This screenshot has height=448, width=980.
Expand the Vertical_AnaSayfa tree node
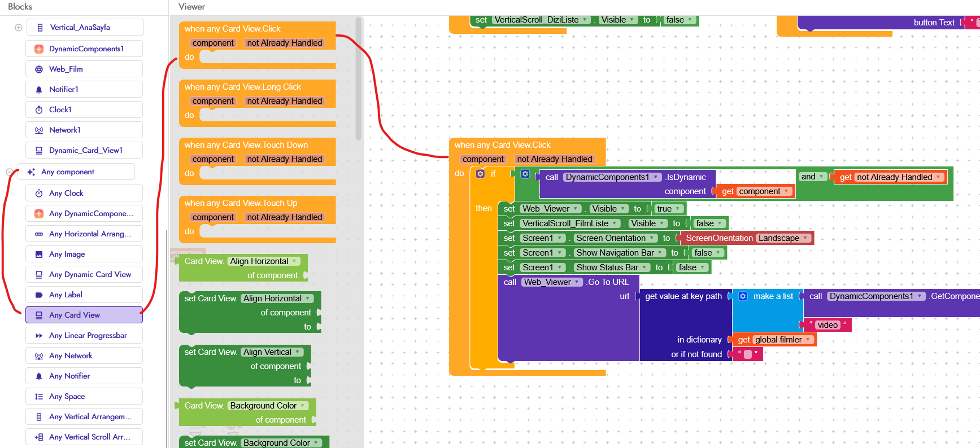click(19, 28)
